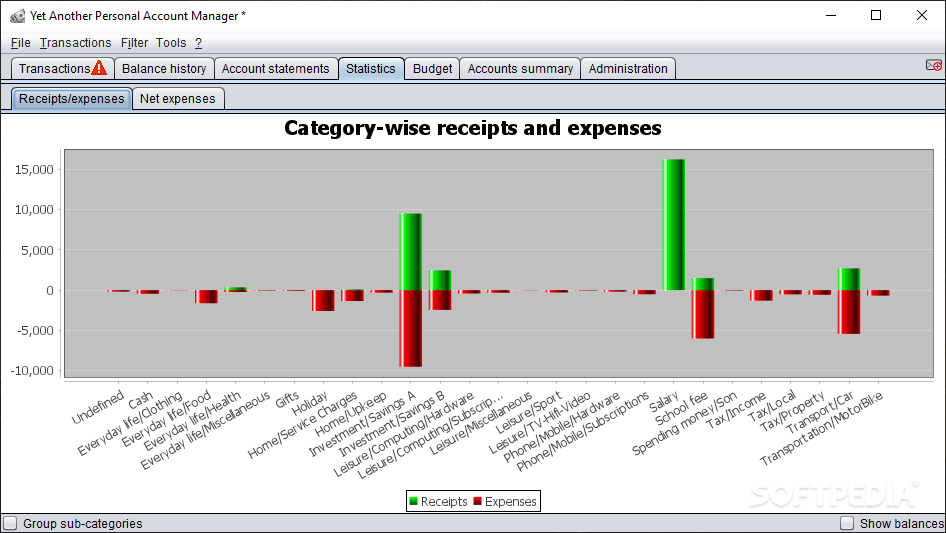Click the green Investment/Savings A receipts bar

(x=410, y=252)
